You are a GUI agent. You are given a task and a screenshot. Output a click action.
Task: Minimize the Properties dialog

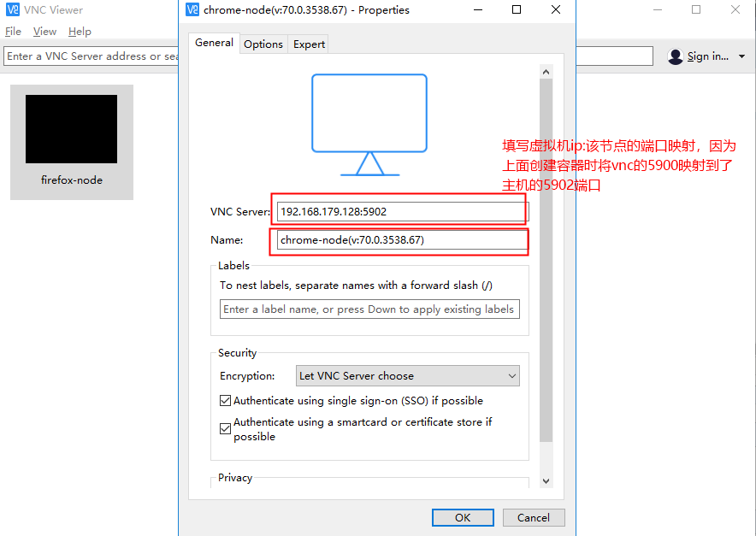(478, 9)
